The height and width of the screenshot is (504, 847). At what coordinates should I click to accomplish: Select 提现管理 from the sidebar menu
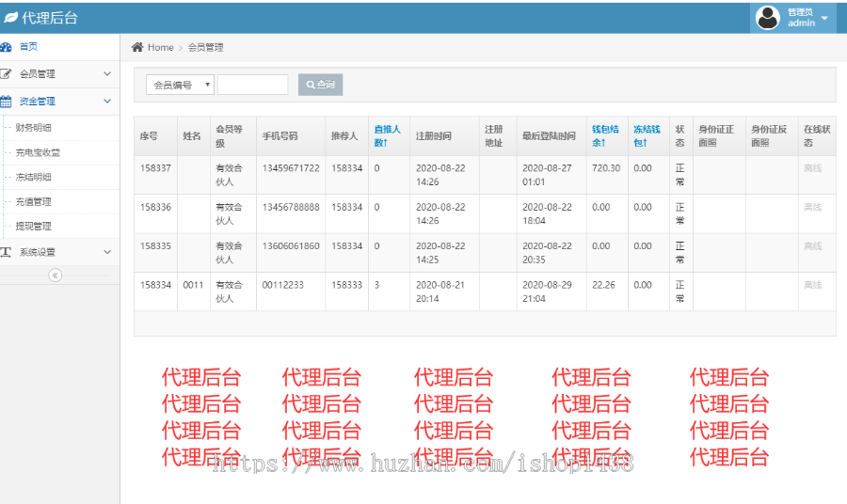34,226
